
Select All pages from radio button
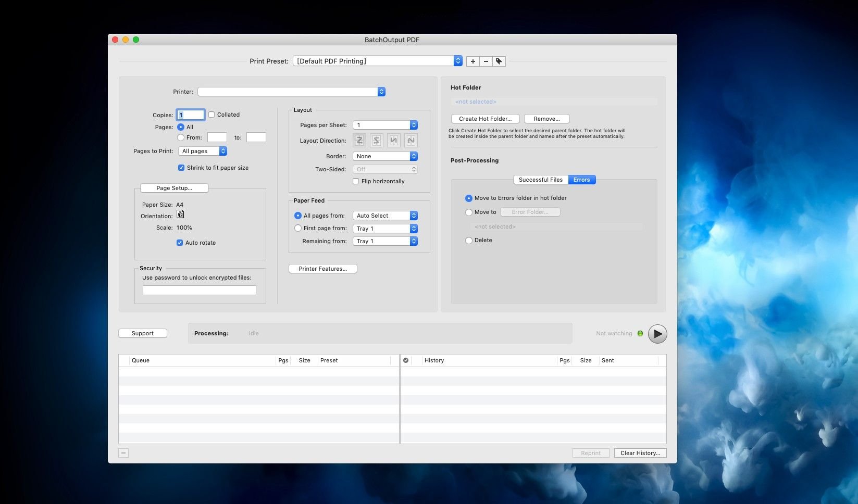tap(298, 216)
